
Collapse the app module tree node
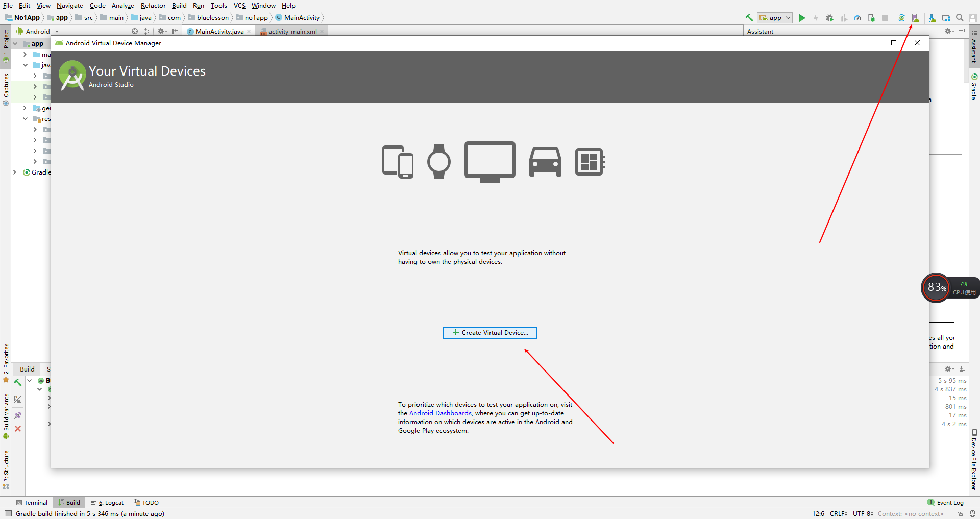tap(15, 44)
